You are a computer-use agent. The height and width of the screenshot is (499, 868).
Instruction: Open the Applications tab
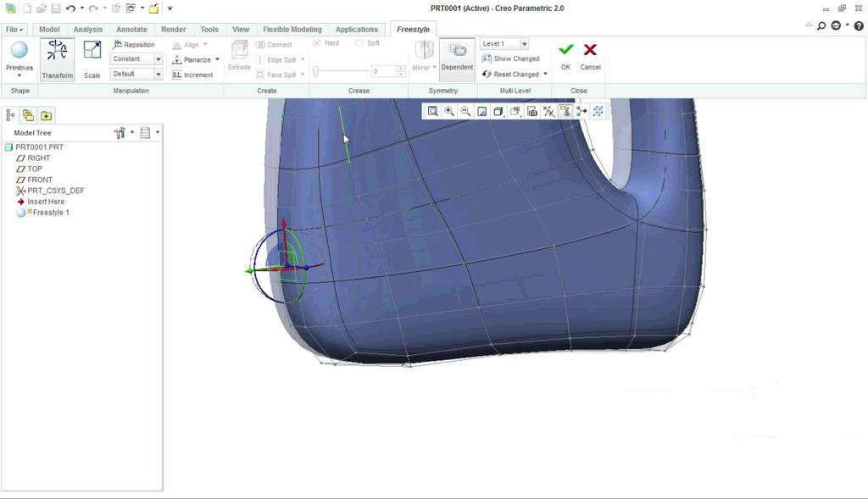pyautogui.click(x=357, y=30)
